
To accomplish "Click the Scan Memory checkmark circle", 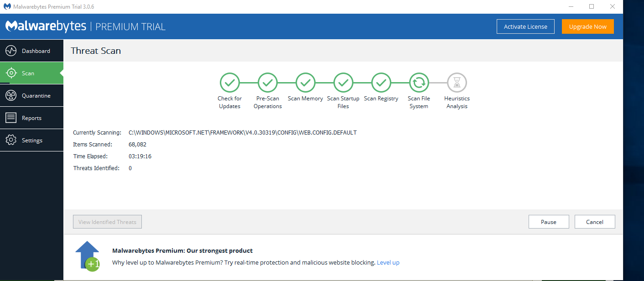I will click(x=305, y=83).
